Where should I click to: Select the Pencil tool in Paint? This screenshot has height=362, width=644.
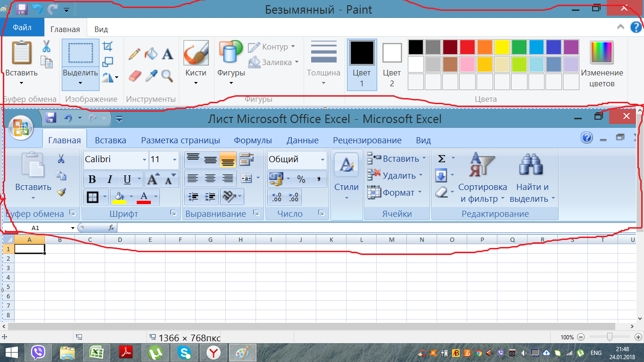[134, 54]
